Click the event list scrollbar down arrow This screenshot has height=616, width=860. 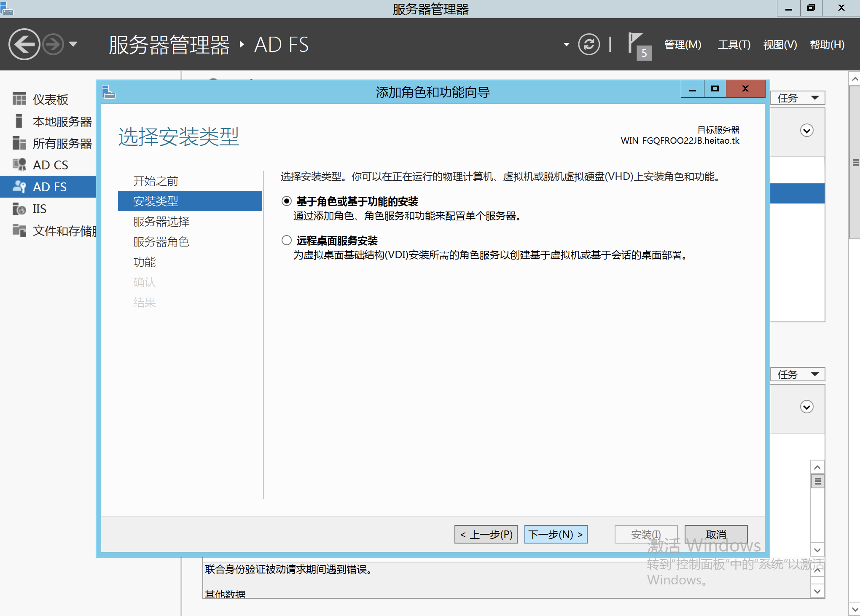pyautogui.click(x=817, y=550)
